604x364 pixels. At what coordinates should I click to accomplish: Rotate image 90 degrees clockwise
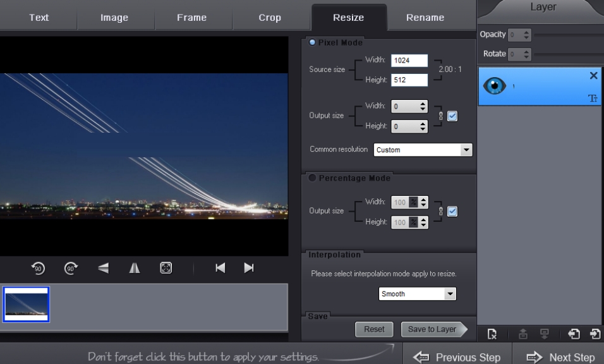coord(71,268)
